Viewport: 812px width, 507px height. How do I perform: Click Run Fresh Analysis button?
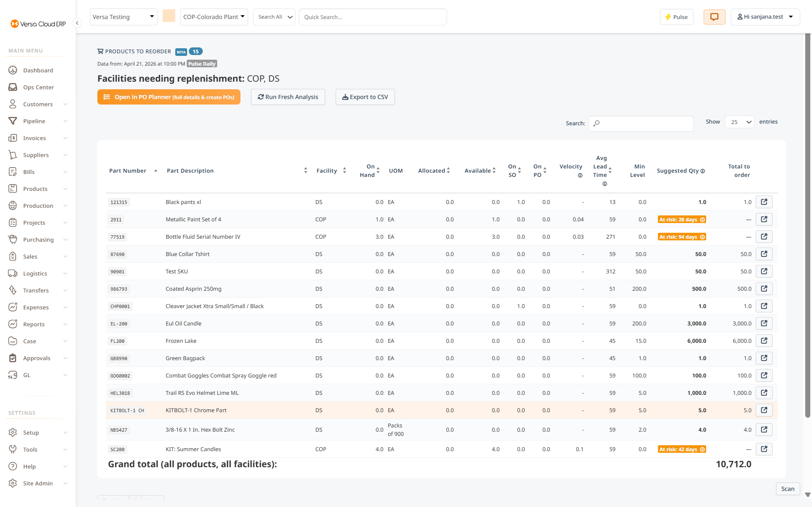point(288,97)
